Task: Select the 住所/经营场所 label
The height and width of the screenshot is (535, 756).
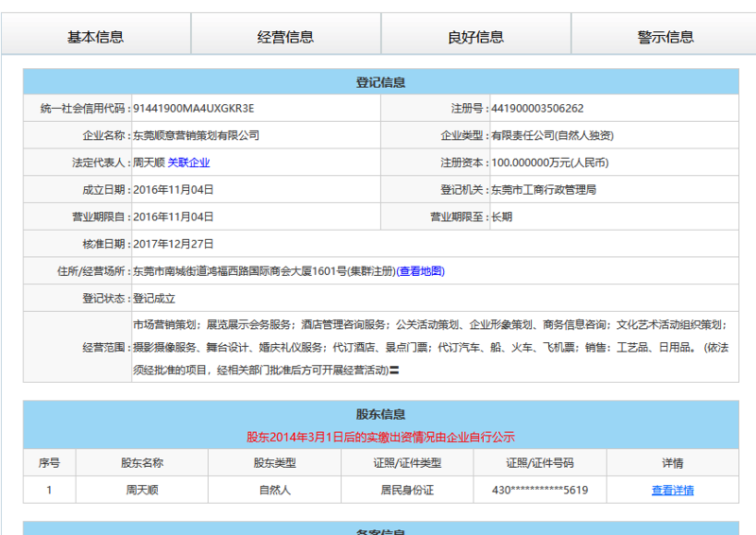Action: (94, 271)
